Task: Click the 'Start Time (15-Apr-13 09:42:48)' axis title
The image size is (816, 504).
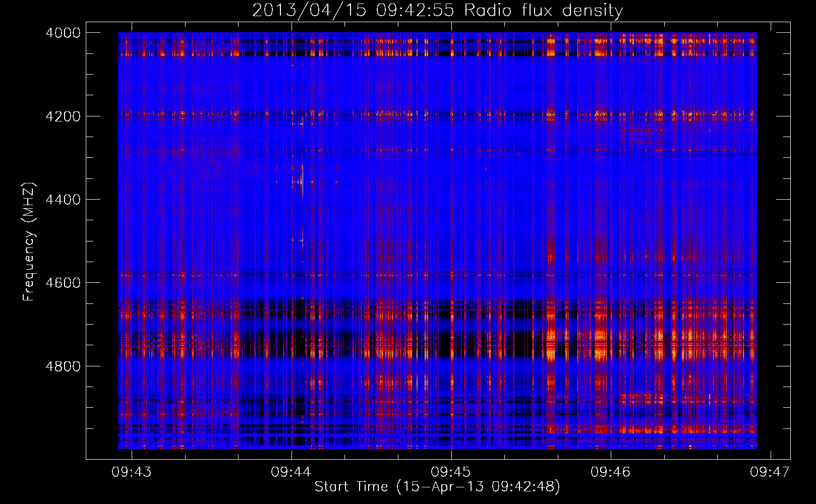Action: 437,487
